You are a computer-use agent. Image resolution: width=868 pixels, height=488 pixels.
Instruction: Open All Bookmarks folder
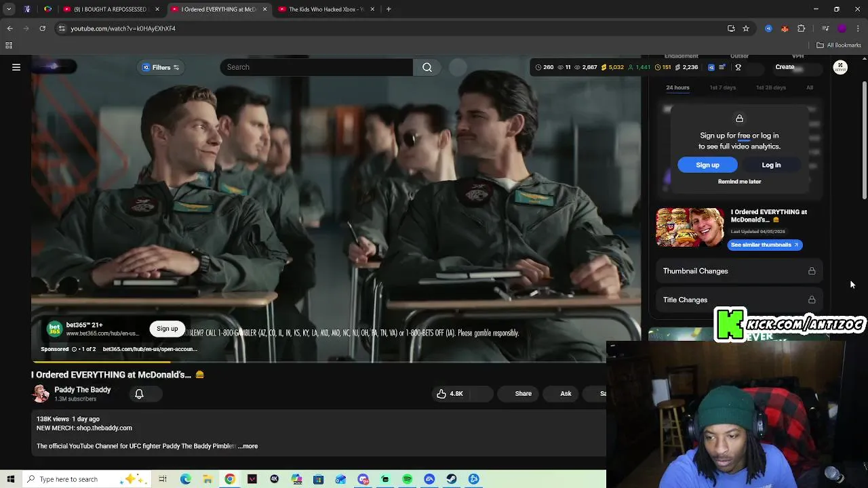[x=839, y=45]
